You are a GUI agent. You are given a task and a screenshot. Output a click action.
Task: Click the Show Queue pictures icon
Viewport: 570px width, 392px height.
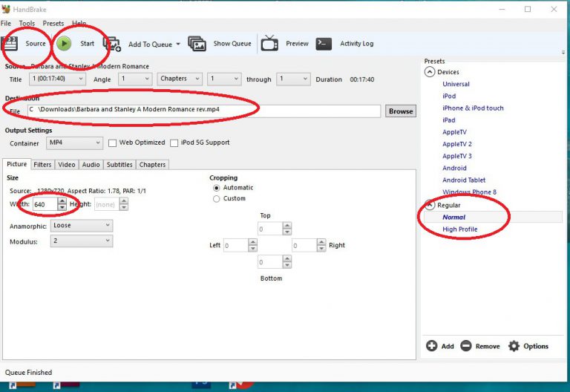click(197, 44)
